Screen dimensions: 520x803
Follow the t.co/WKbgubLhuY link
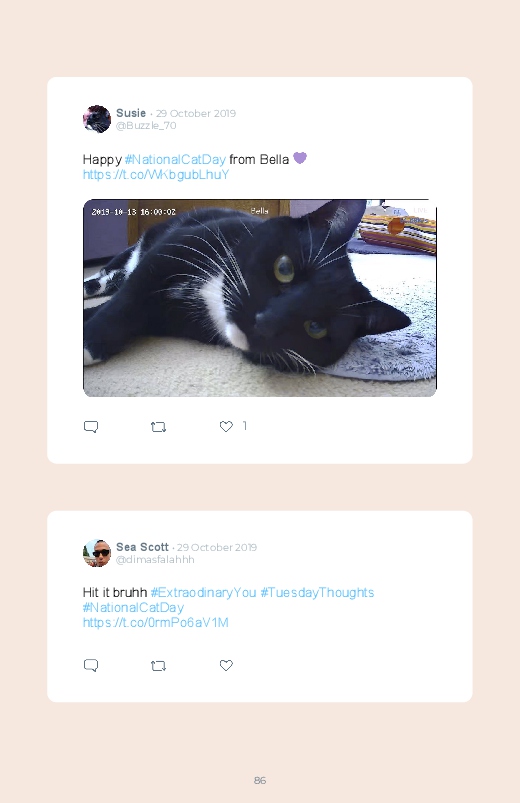tap(156, 175)
